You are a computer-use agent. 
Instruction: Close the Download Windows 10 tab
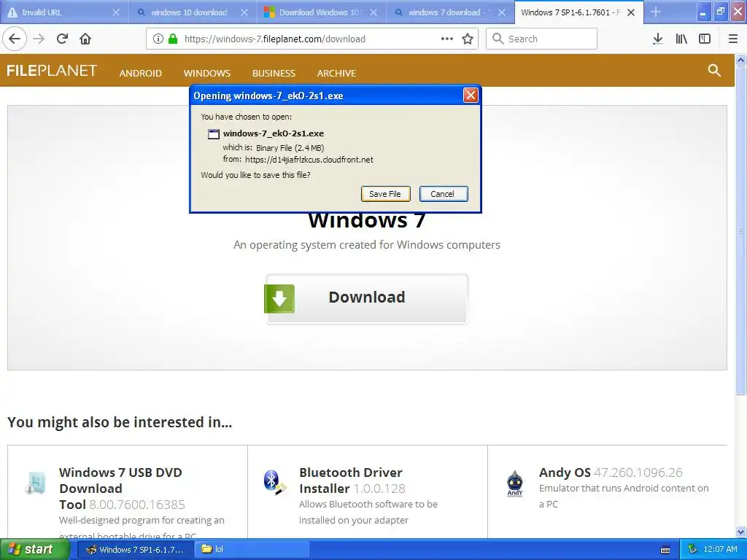point(373,12)
